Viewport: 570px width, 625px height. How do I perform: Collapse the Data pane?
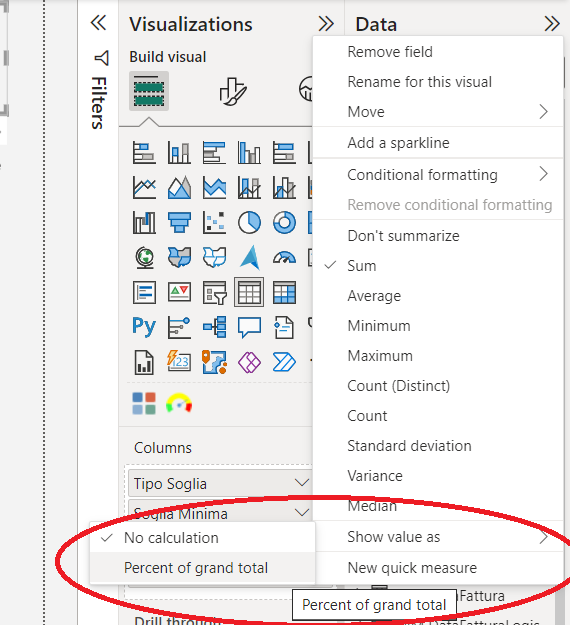click(x=552, y=24)
